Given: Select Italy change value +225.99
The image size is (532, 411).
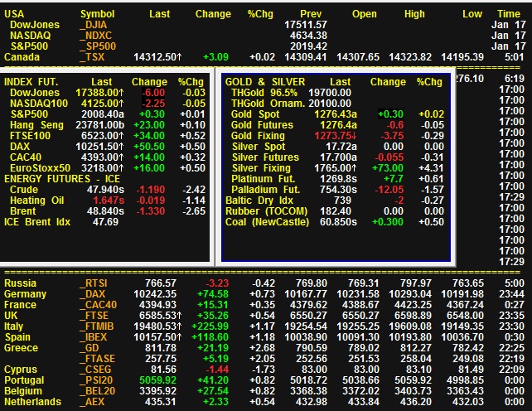Looking at the screenshot, I should click(x=210, y=326).
